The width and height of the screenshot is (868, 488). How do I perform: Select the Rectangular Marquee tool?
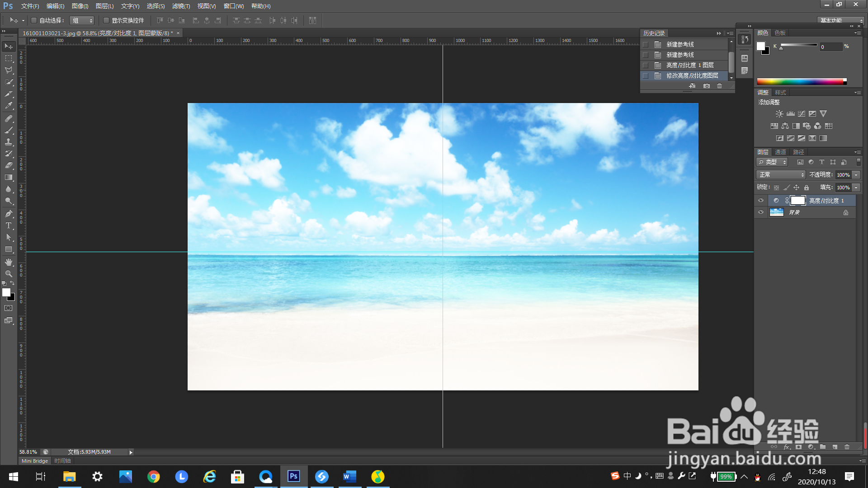9,58
